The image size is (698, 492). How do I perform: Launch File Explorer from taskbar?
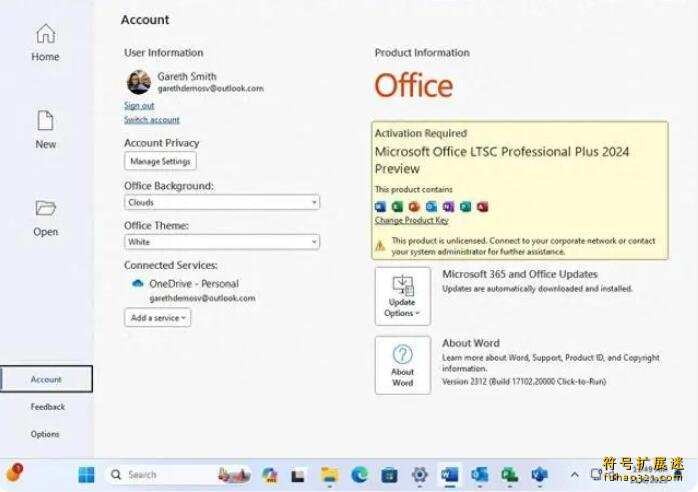point(329,475)
